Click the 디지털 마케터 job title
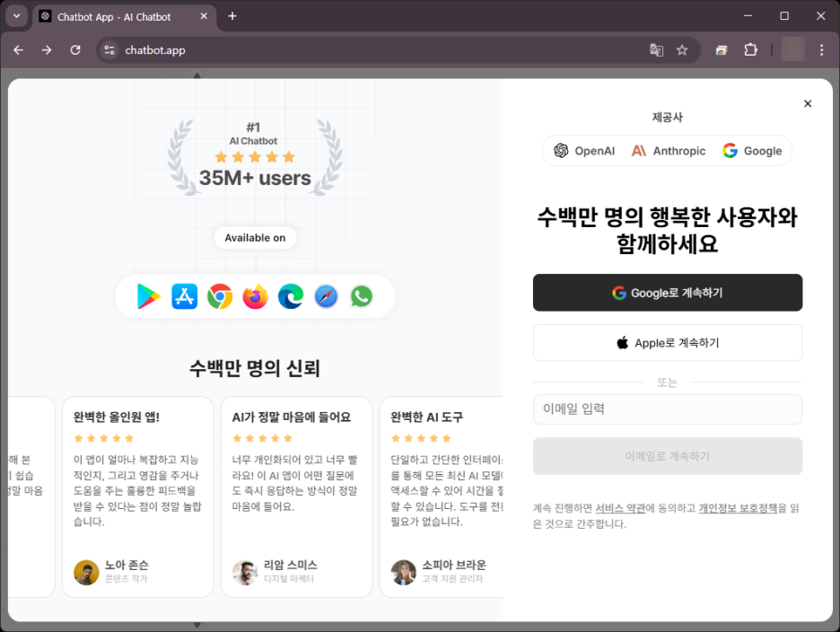840x632 pixels. point(289,578)
